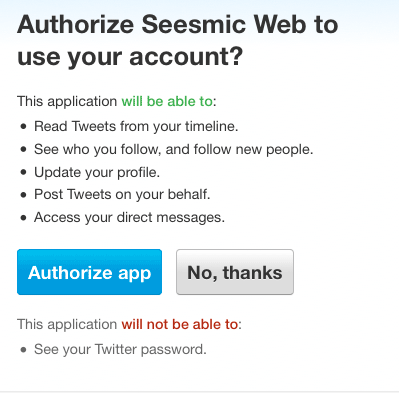Click the blue Authorize app button
The image size is (401, 394).
tap(89, 272)
